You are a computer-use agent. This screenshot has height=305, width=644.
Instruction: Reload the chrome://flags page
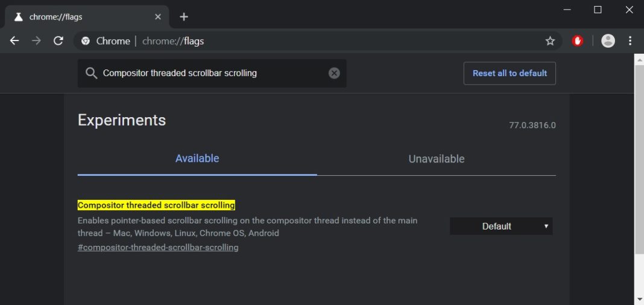(58, 41)
